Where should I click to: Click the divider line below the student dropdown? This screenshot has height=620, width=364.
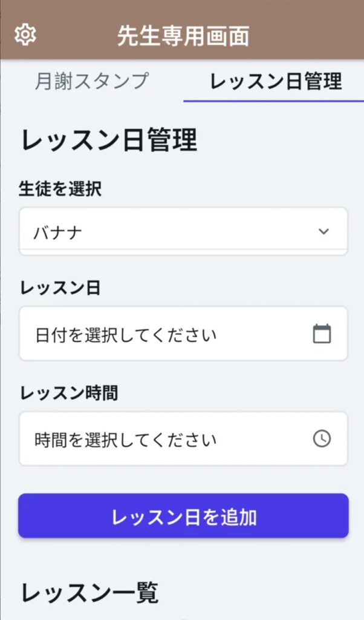(x=183, y=249)
